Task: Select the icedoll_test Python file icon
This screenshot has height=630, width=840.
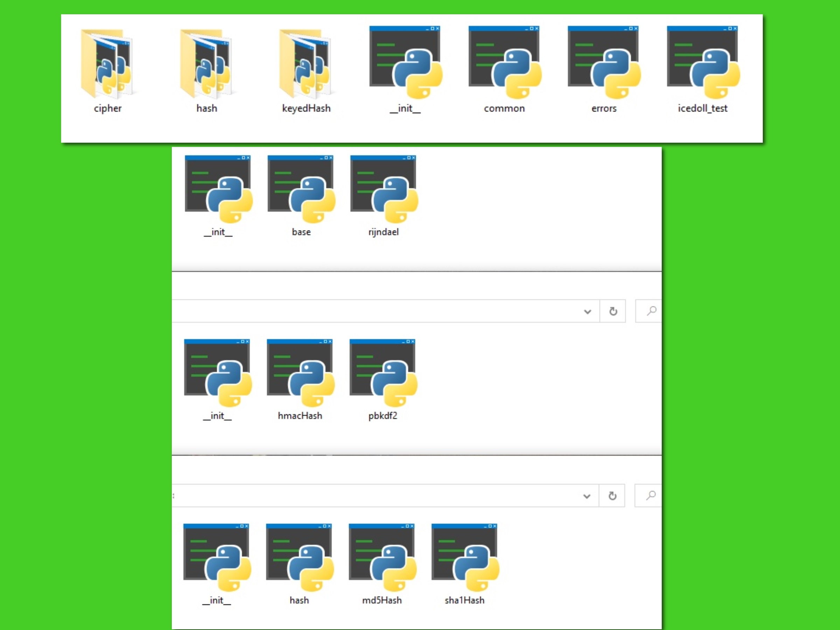Action: click(703, 62)
